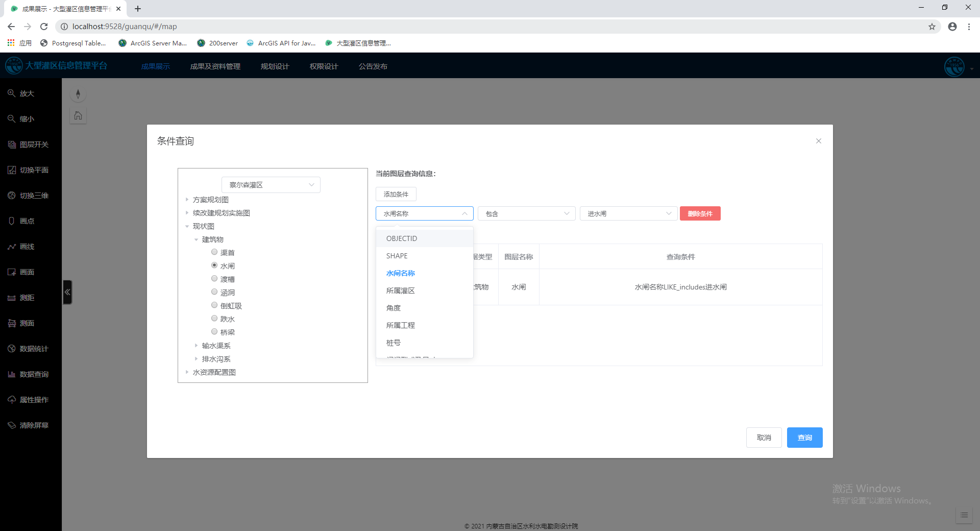Expand the 续改建规划实施图 tree node

(187, 213)
